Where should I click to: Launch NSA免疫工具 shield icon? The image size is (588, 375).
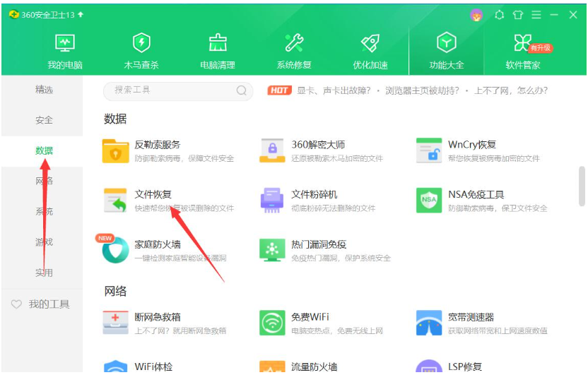click(x=429, y=201)
